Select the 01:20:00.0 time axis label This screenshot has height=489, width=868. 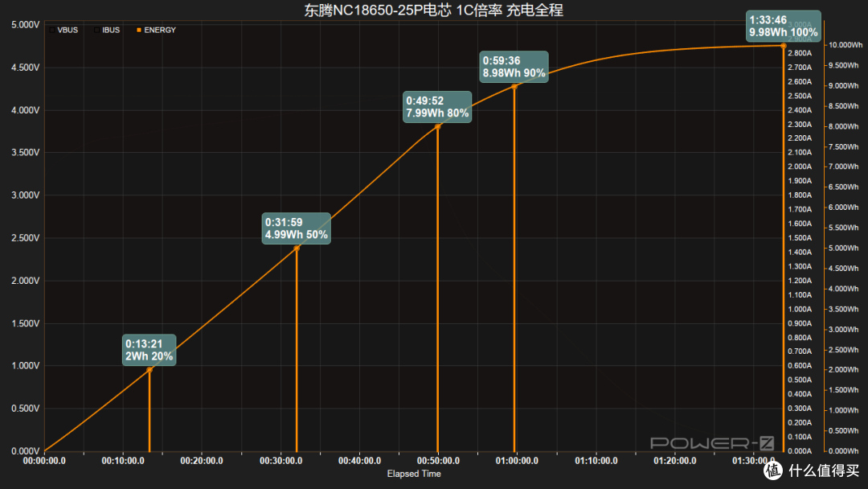675,461
